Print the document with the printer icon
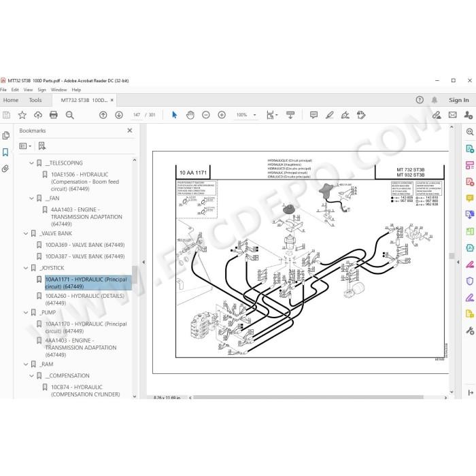The image size is (476, 476). pos(54,115)
